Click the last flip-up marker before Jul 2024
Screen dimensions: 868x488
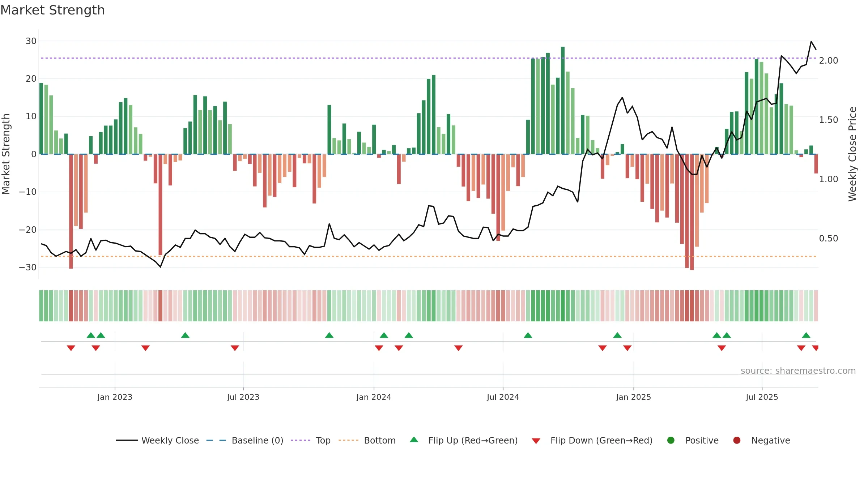pyautogui.click(x=409, y=335)
